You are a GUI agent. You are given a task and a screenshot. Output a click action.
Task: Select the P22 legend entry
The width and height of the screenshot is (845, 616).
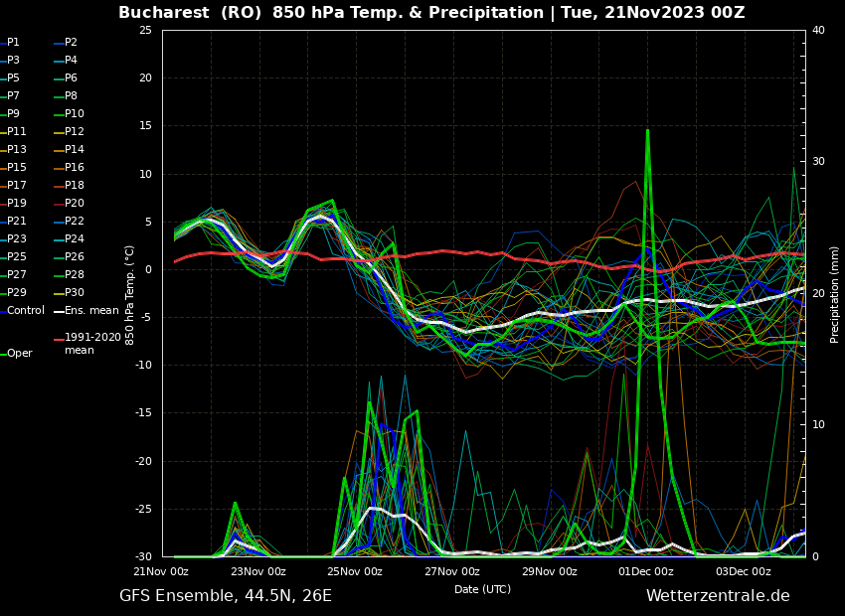point(74,222)
